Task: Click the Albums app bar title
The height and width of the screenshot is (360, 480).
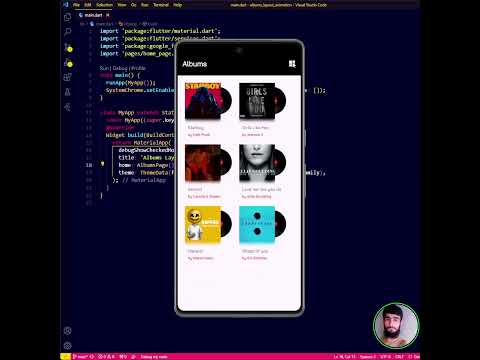Action: coord(195,64)
